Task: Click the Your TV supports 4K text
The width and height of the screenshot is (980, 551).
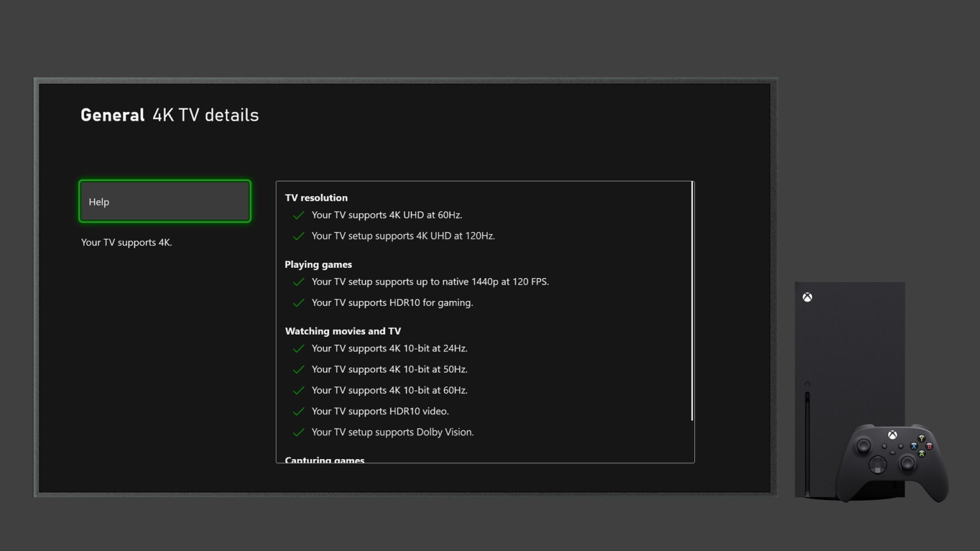Action: (126, 242)
